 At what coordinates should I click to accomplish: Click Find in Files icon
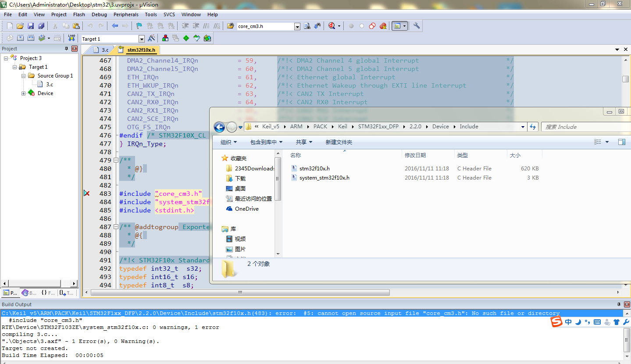[230, 26]
